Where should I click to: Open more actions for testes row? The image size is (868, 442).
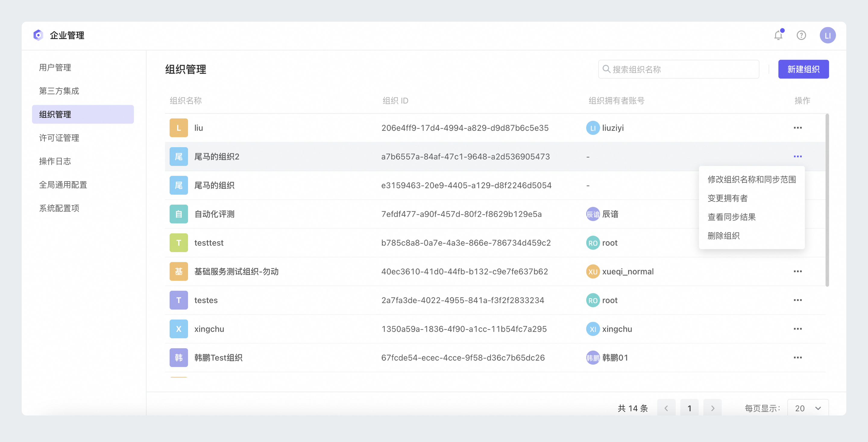[797, 300]
